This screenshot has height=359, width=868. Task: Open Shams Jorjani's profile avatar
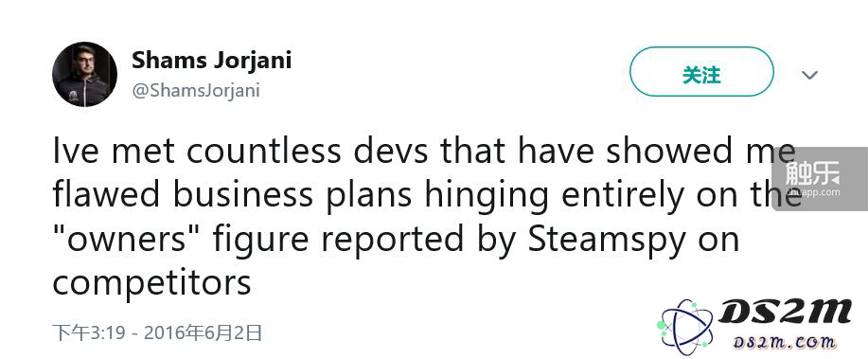pyautogui.click(x=84, y=74)
